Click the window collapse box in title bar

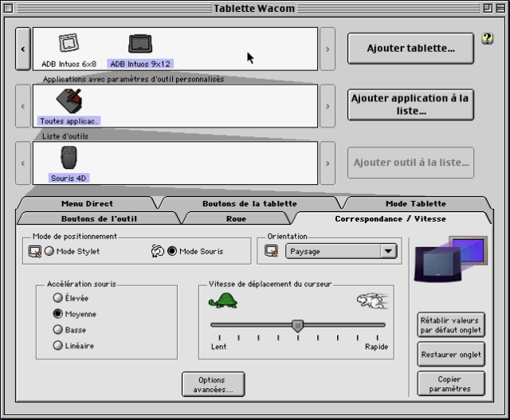(500, 8)
